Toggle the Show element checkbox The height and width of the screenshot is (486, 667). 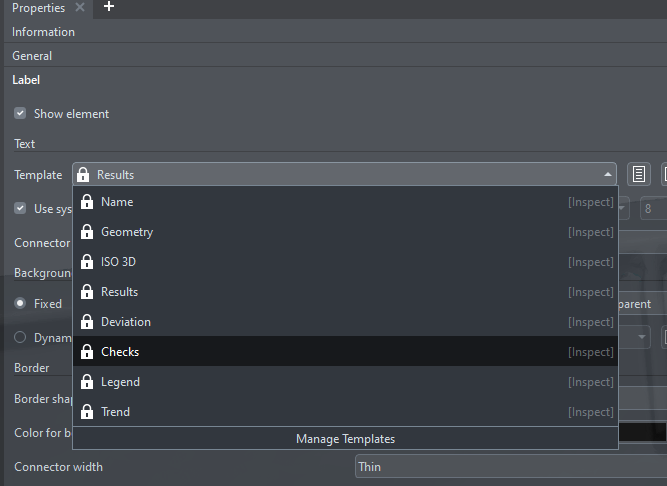20,114
